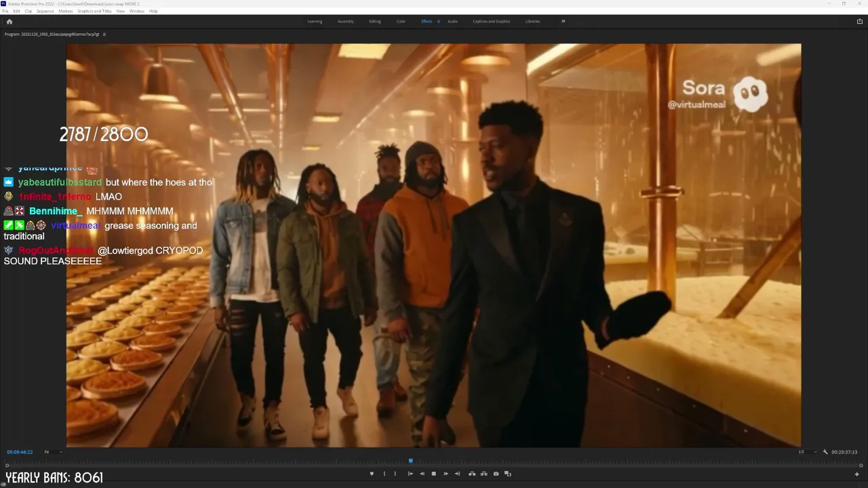Screen dimensions: 868x488
Task: Switch to Captions and Graphics workspace
Action: [492, 22]
